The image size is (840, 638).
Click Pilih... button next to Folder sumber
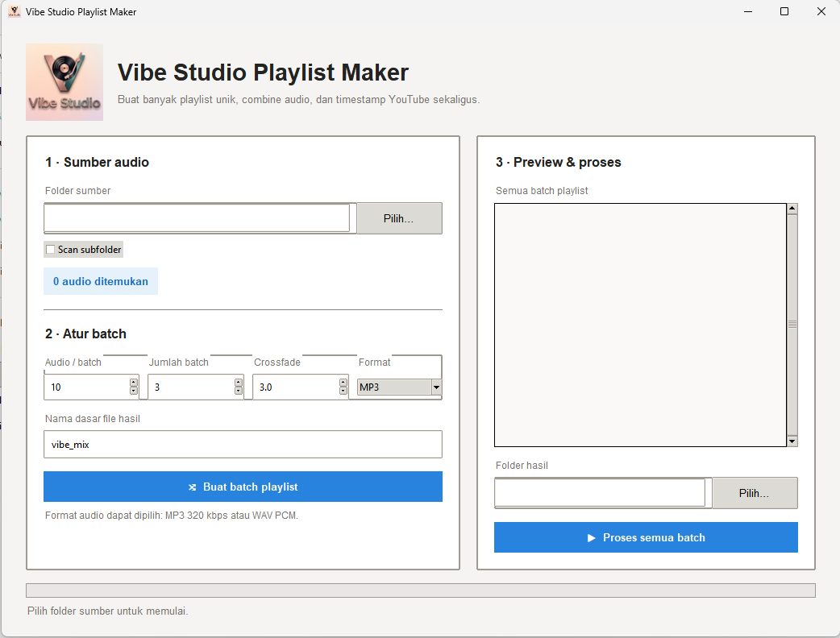point(399,218)
